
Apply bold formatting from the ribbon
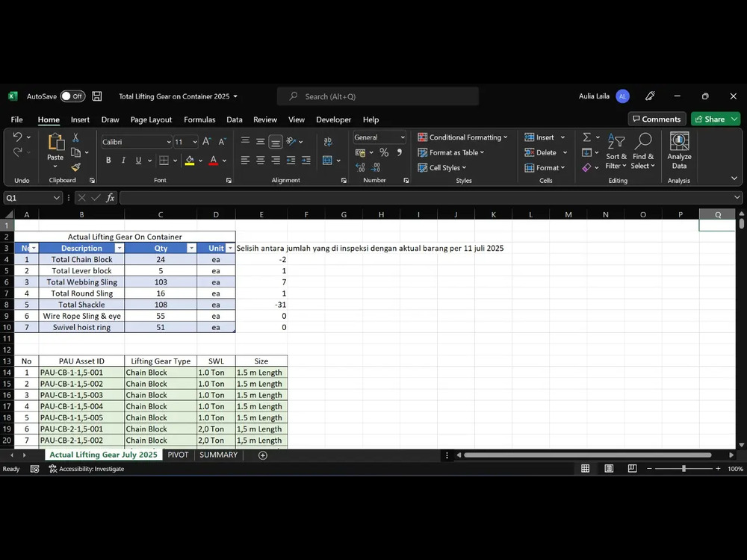pos(108,160)
